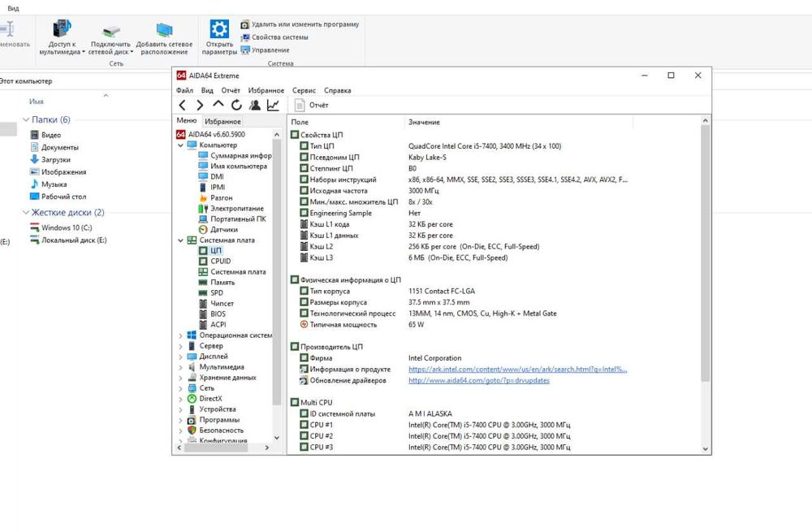Collapse Жесткие диски (2) group in Explorer
This screenshot has height=532, width=812.
(x=26, y=212)
